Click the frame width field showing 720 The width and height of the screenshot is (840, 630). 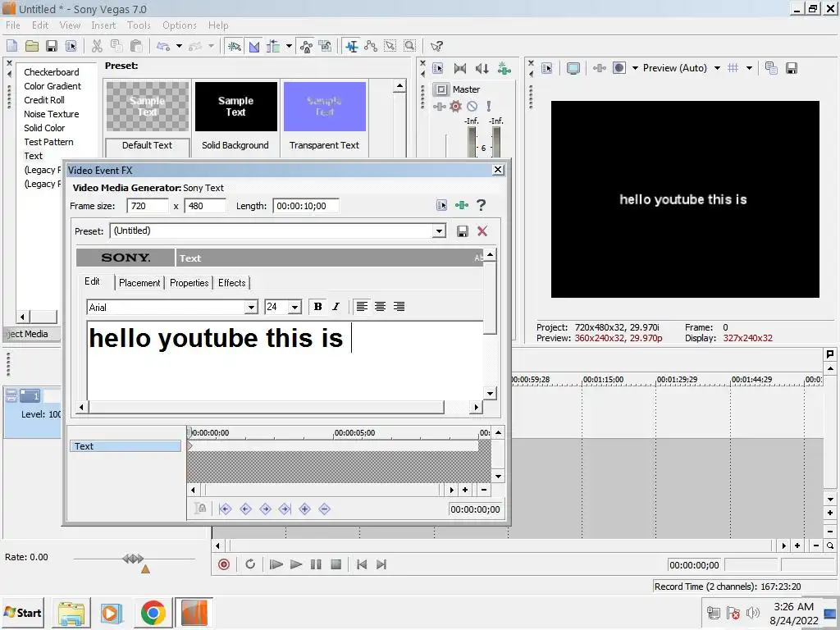click(148, 206)
